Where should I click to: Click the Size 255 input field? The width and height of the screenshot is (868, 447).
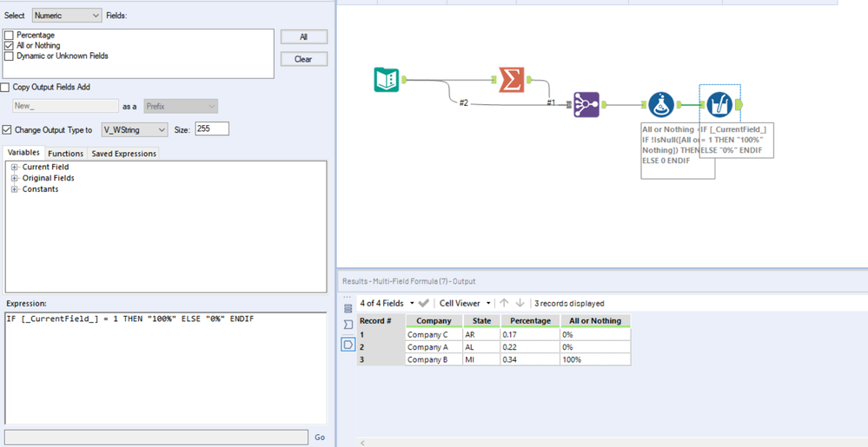pos(212,129)
